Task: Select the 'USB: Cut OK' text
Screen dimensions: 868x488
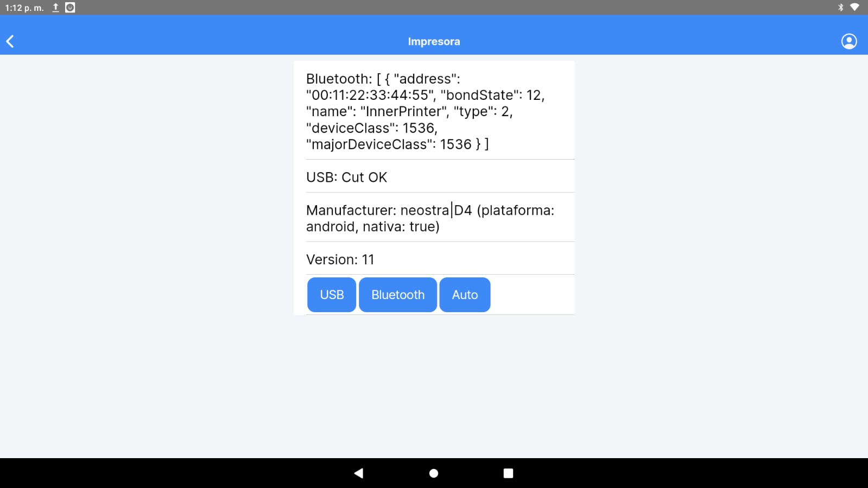Action: [346, 178]
